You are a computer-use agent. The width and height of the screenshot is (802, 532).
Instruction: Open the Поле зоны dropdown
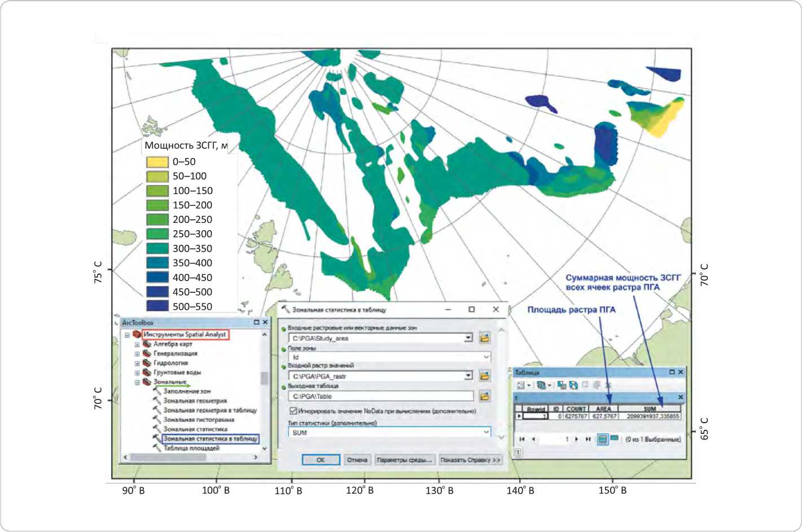(x=487, y=357)
